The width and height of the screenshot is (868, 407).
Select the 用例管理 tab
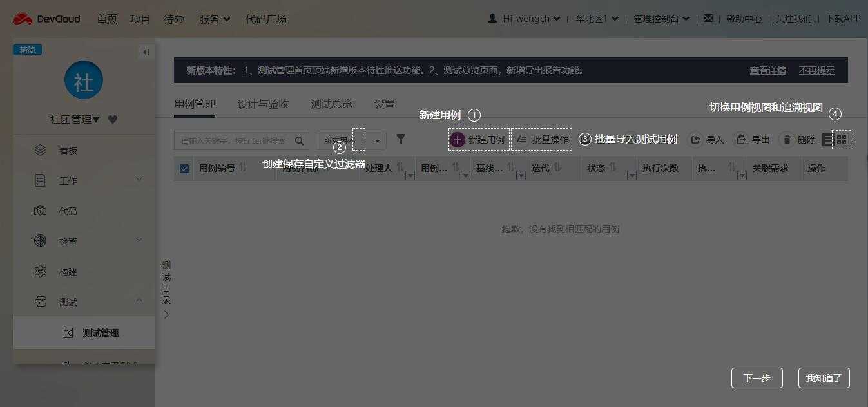[x=195, y=104]
